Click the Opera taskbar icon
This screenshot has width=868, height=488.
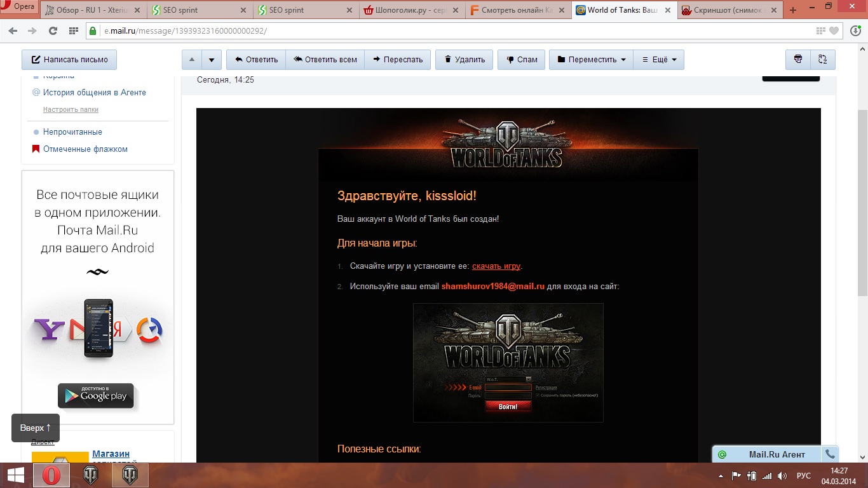[51, 475]
